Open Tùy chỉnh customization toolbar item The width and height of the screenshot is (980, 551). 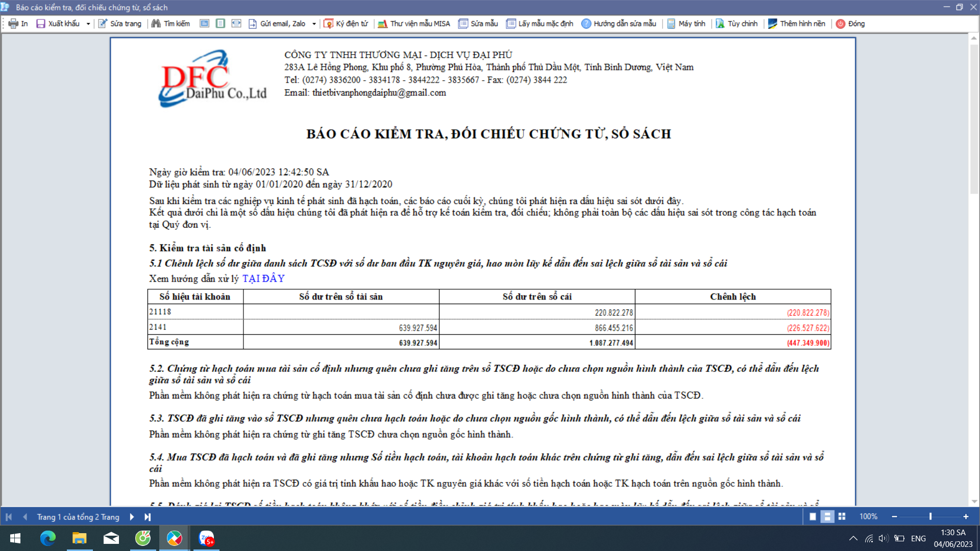click(x=737, y=23)
